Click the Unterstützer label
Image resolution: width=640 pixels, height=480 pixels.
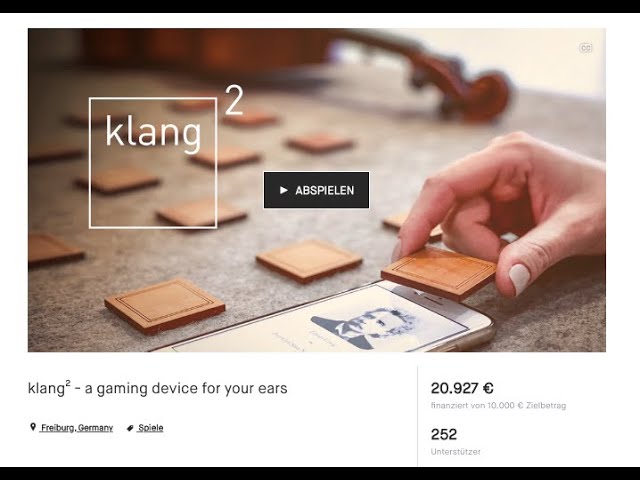pos(456,451)
